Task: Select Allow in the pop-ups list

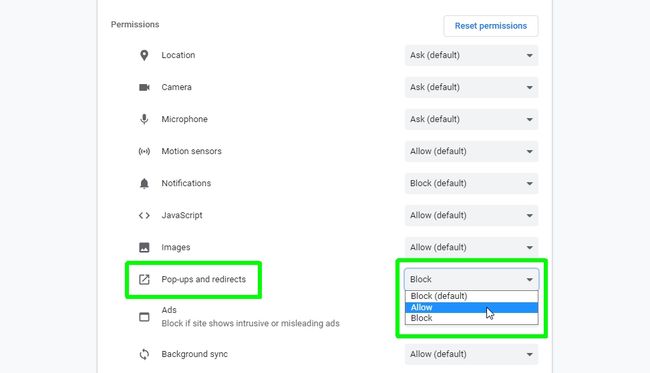Action: 471,308
